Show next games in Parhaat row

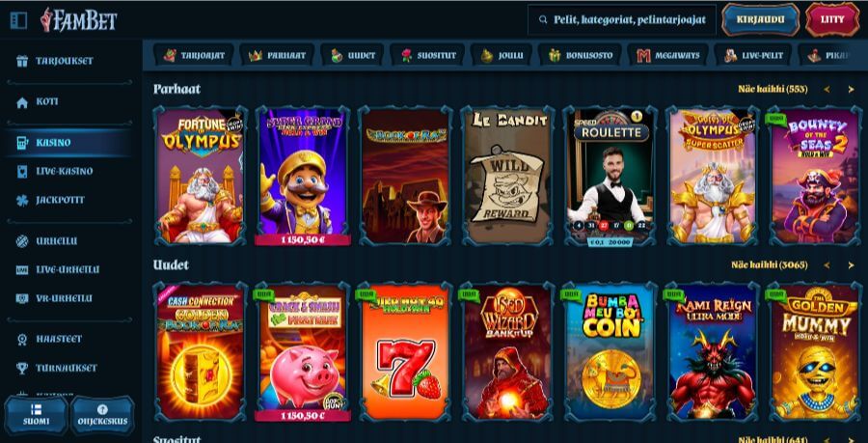click(x=851, y=89)
